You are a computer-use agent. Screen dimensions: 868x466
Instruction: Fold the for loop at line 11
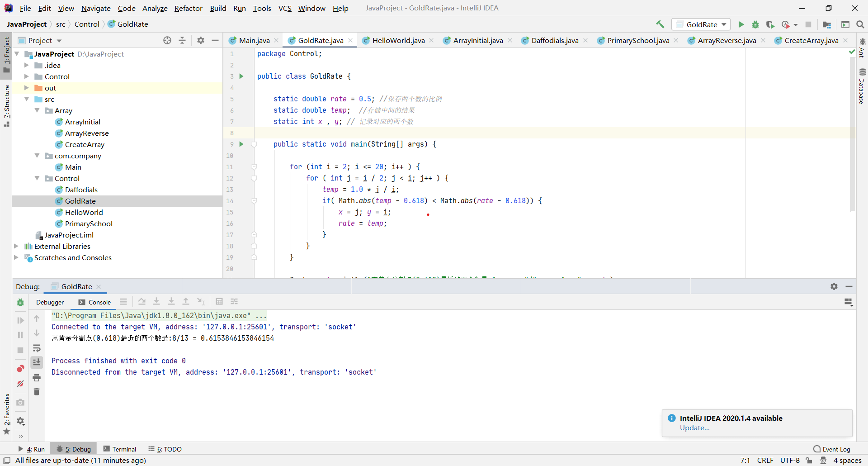click(x=254, y=167)
